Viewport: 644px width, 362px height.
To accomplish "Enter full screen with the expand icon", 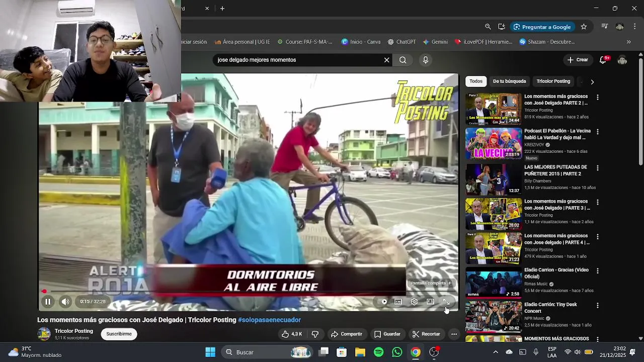I will [x=446, y=302].
